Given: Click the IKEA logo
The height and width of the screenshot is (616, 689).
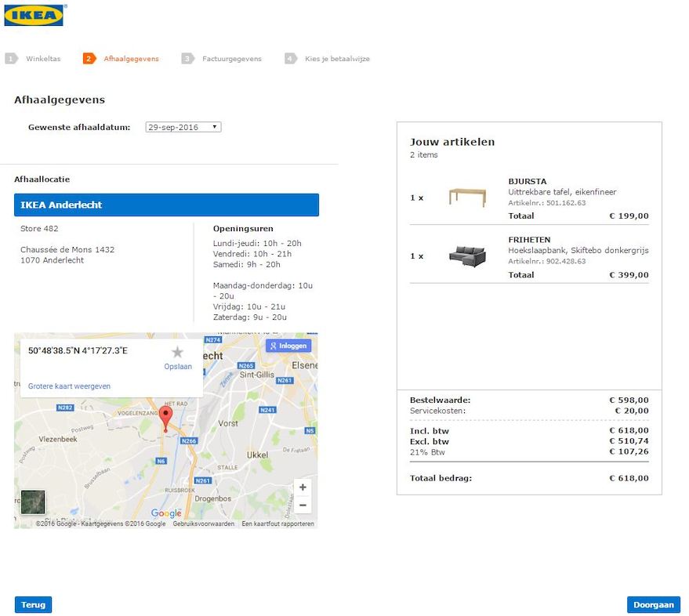Looking at the screenshot, I should point(34,16).
